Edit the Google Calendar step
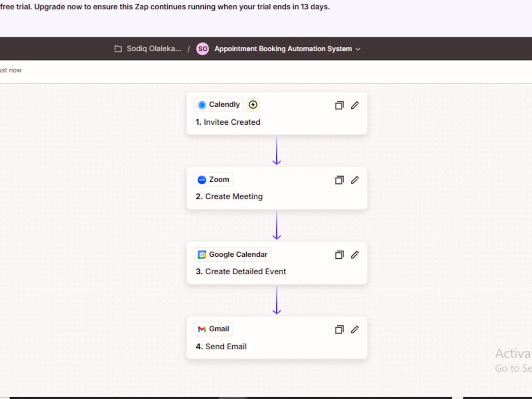Image resolution: width=532 pixels, height=399 pixels. (355, 255)
